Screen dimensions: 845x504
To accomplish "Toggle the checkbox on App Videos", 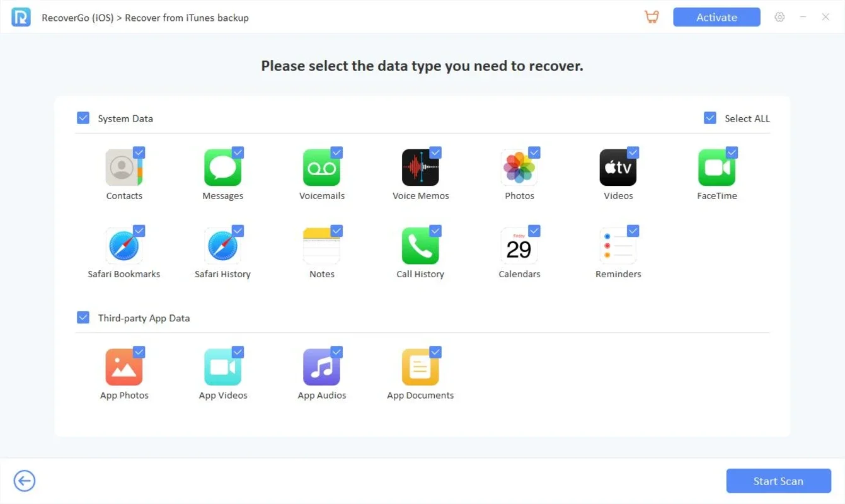I will pyautogui.click(x=238, y=352).
